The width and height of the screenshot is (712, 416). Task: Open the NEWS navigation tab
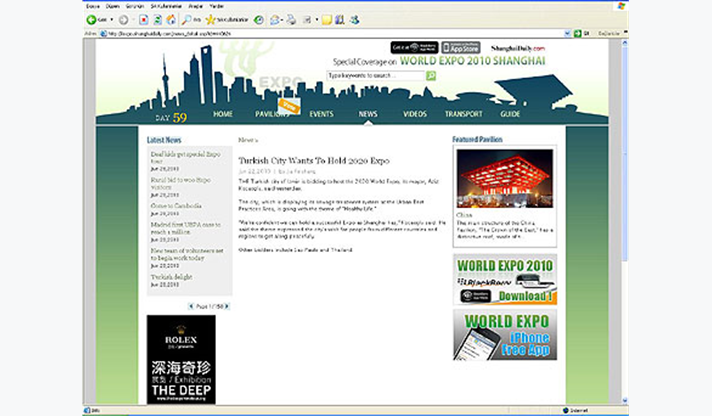(x=368, y=114)
